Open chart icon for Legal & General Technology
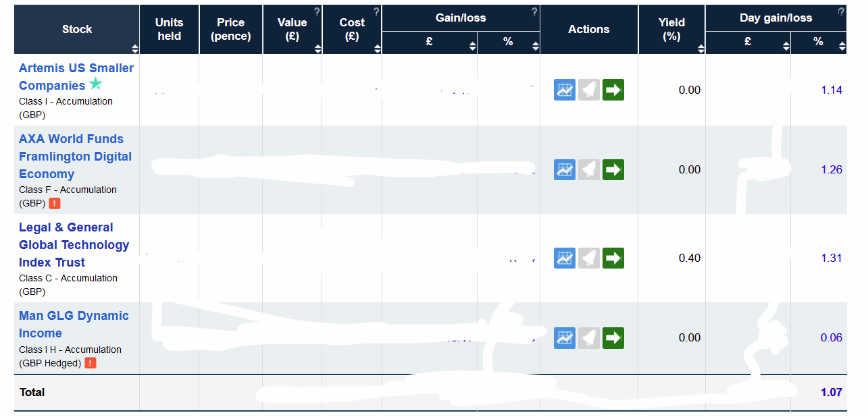Viewport: 868px width, 417px height. (x=565, y=258)
